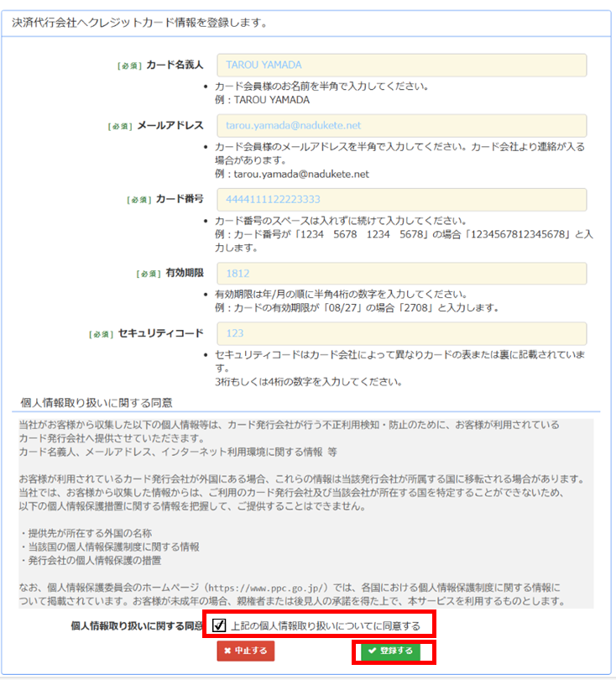This screenshot has width=616, height=680.
Task: Click the 個人情報取り扱いに関する同意 section heading
Action: coord(96,403)
